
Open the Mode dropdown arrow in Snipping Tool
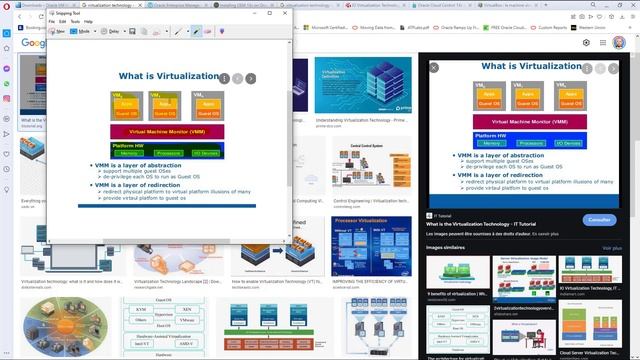click(95, 31)
